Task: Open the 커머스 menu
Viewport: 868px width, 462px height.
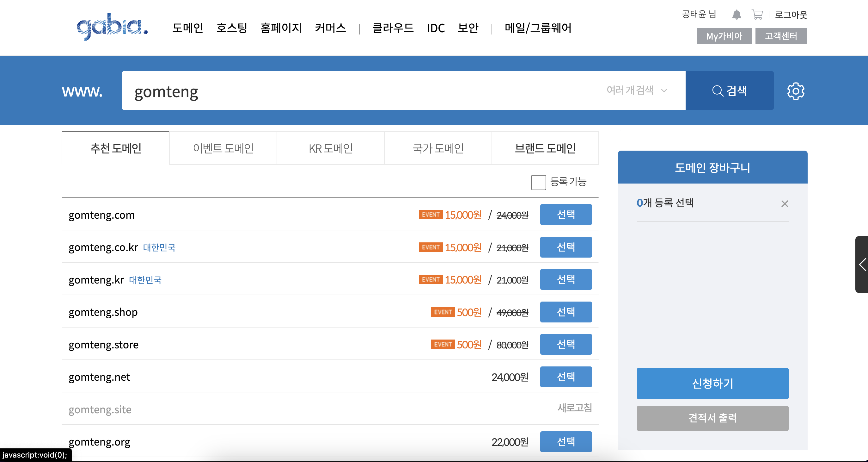Action: click(x=330, y=28)
